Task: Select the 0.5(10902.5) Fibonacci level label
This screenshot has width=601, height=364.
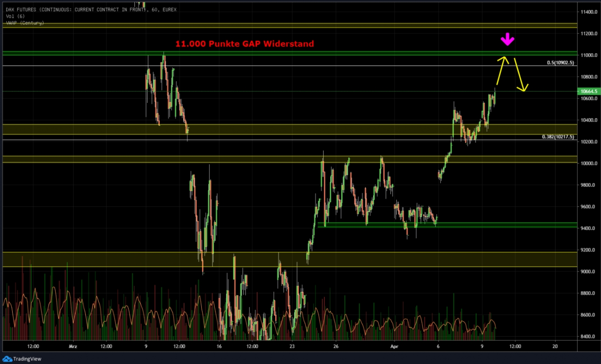Action: 560,63
